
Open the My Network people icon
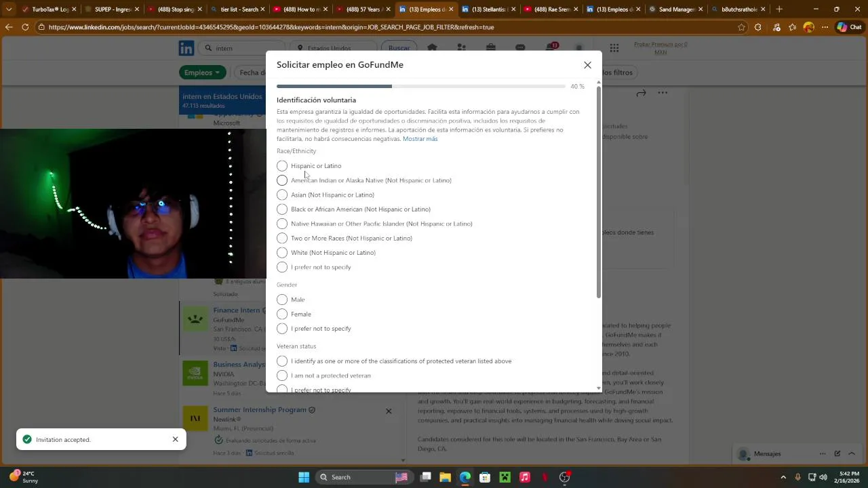[x=462, y=48]
